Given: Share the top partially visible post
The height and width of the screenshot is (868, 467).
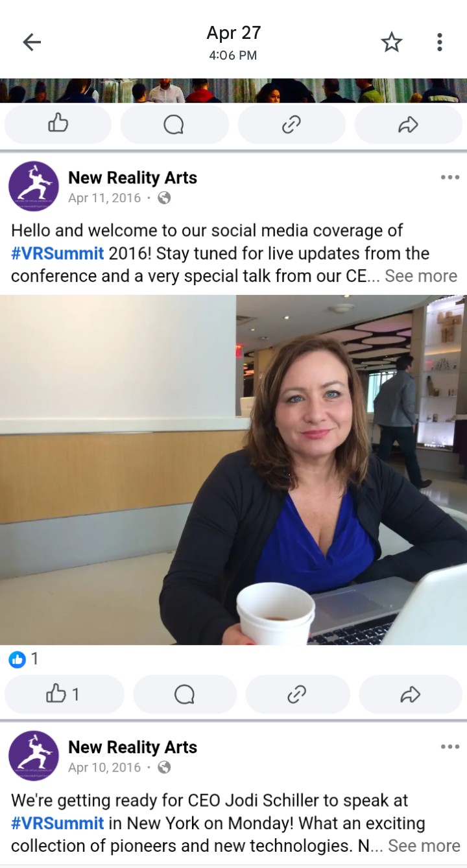Looking at the screenshot, I should tap(408, 124).
